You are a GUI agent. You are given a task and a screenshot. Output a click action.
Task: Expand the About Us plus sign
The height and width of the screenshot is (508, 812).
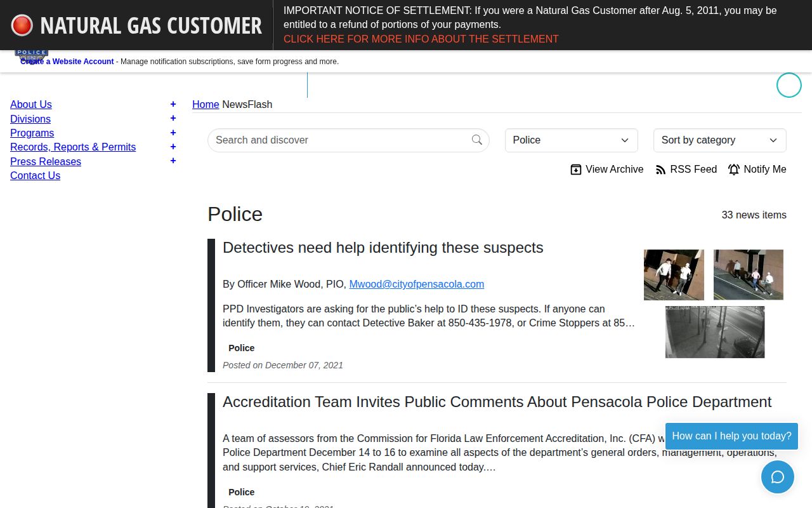coord(173,104)
